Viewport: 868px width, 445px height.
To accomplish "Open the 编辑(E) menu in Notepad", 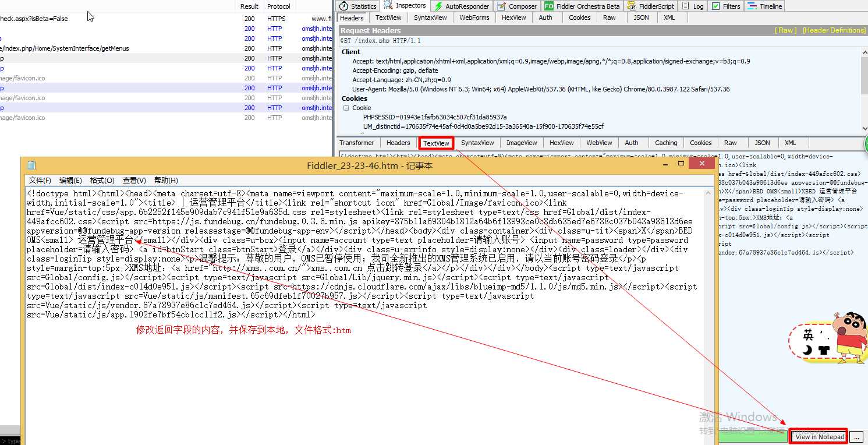I will (x=70, y=181).
